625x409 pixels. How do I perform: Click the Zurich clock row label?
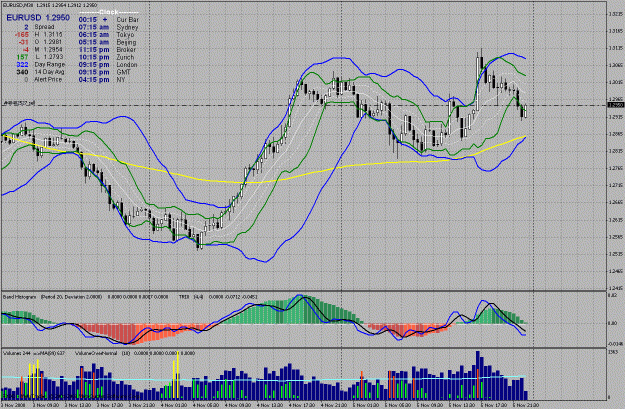(x=125, y=57)
